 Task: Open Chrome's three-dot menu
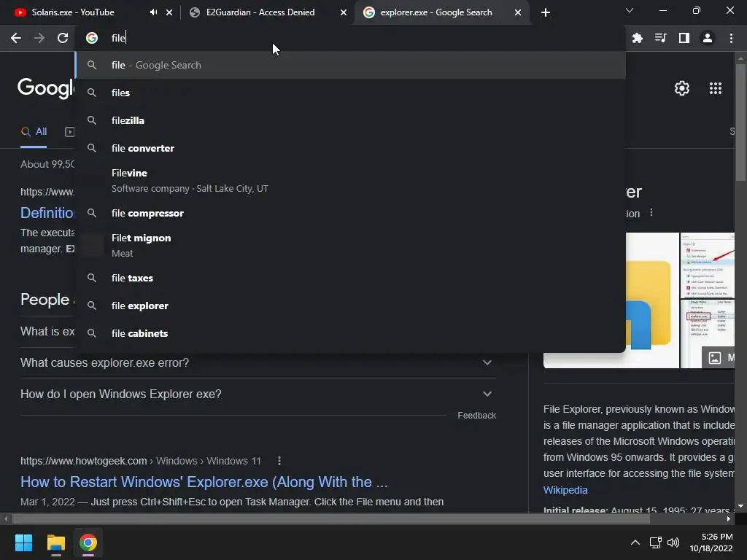click(x=731, y=38)
